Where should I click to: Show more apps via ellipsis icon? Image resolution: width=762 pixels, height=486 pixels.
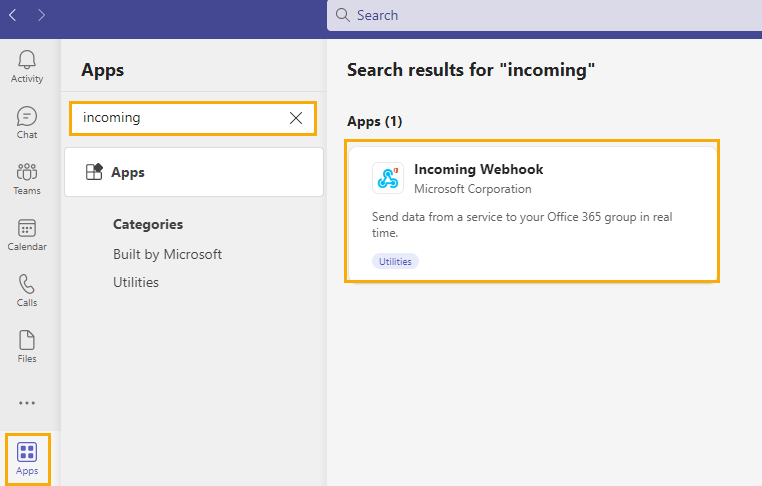pos(27,403)
